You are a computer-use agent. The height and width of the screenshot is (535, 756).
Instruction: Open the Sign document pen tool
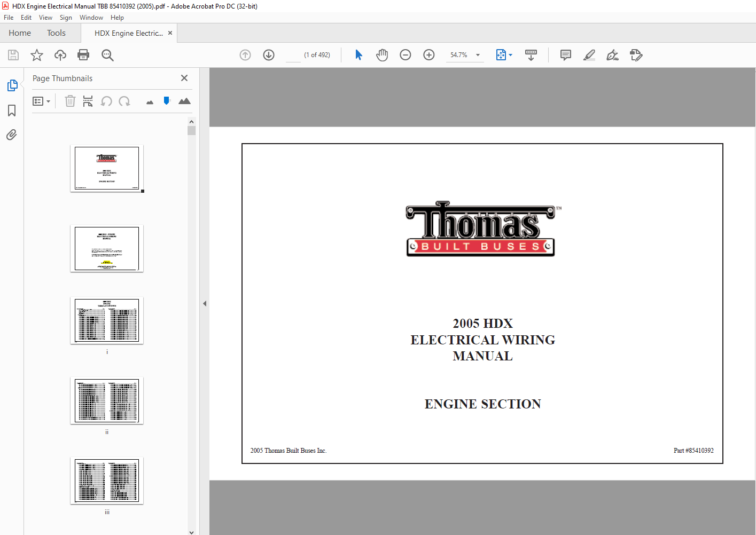click(612, 55)
